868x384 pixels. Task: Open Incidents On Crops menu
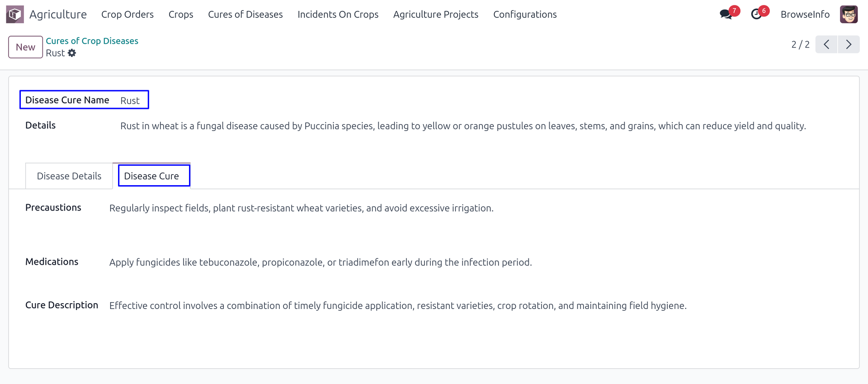coord(338,14)
